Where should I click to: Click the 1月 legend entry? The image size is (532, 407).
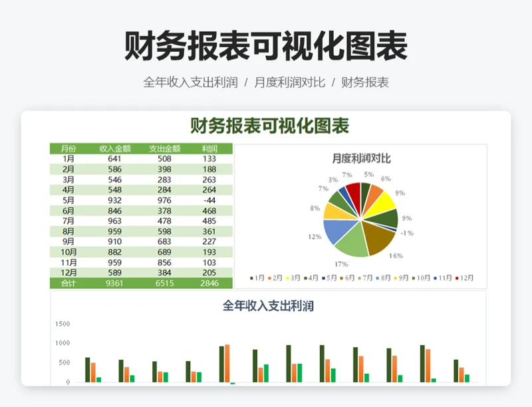tap(257, 278)
